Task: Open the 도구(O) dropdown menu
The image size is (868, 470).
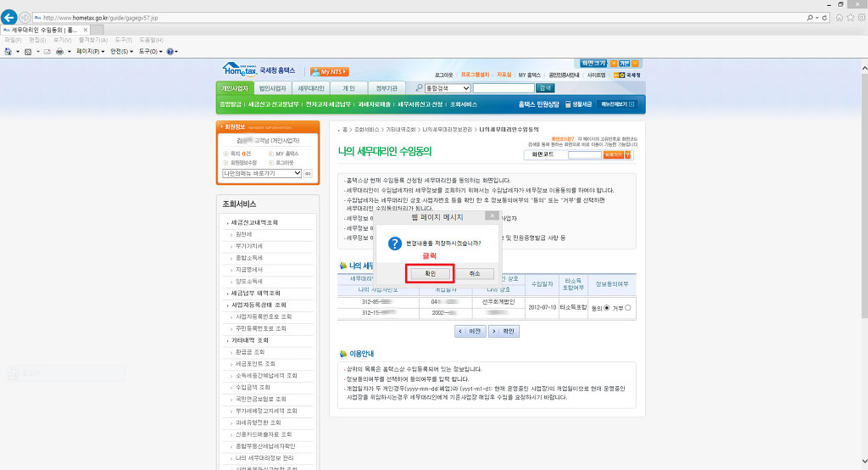Action: click(150, 52)
